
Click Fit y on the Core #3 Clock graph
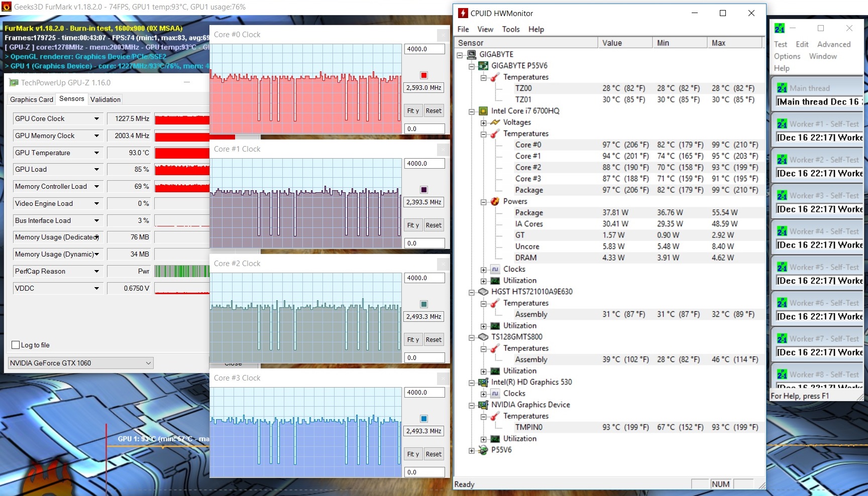(x=413, y=454)
